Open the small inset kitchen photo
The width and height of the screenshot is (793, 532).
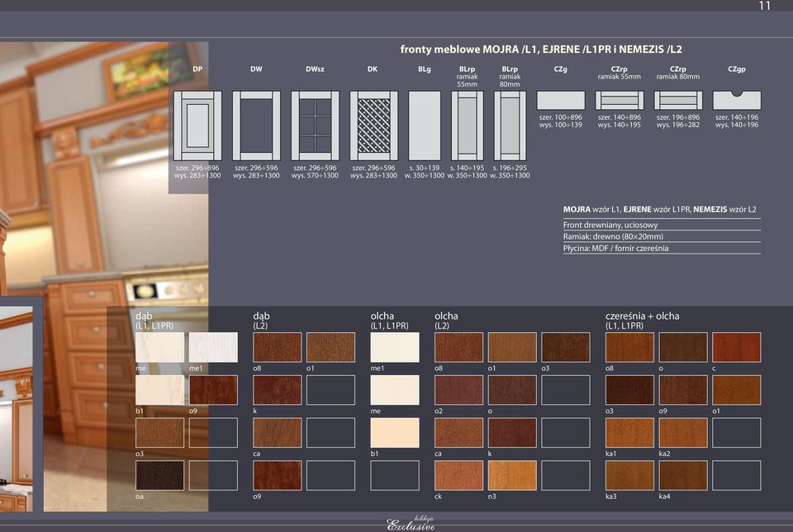(17, 409)
